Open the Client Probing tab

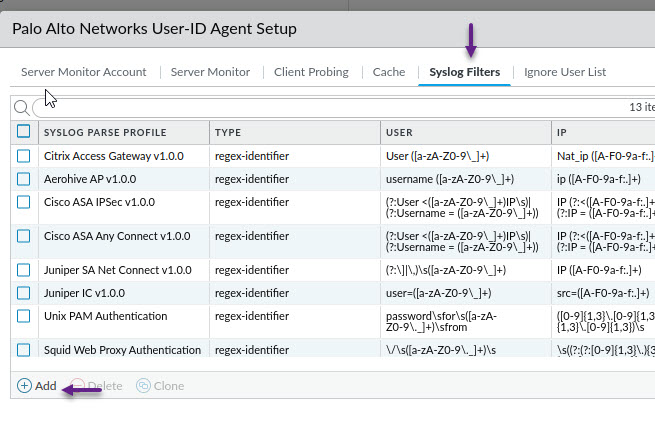tap(311, 72)
